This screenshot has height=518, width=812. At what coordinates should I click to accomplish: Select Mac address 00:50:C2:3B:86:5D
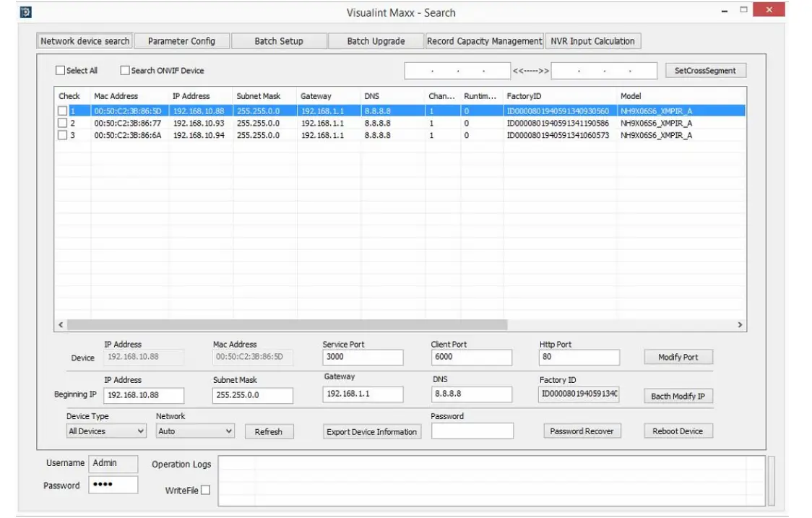pos(128,111)
